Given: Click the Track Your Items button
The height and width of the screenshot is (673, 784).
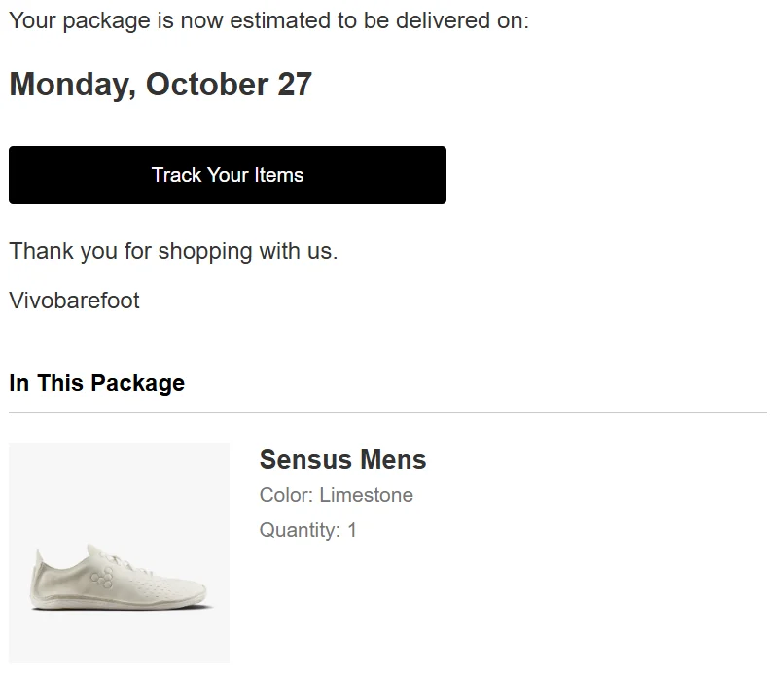Looking at the screenshot, I should click(x=228, y=175).
